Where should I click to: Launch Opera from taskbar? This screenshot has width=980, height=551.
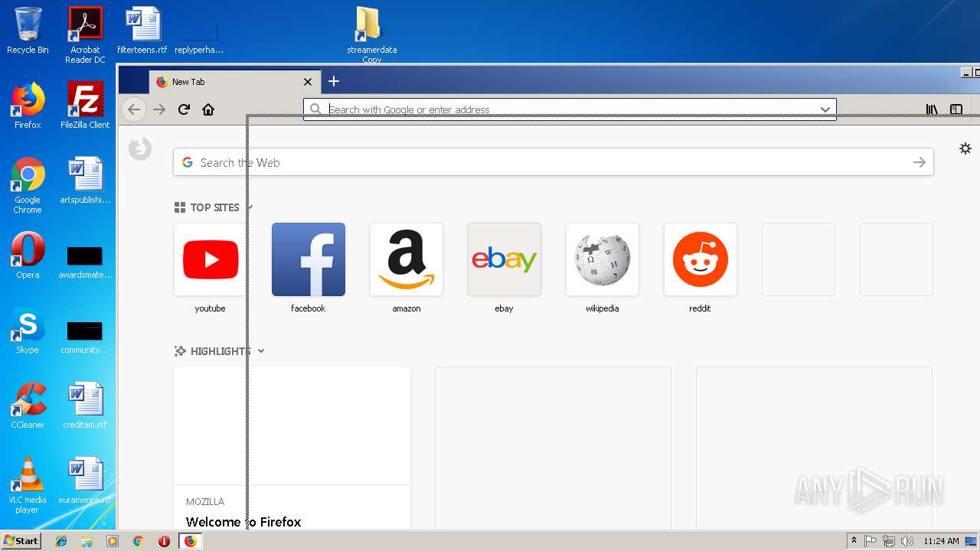[x=164, y=541]
